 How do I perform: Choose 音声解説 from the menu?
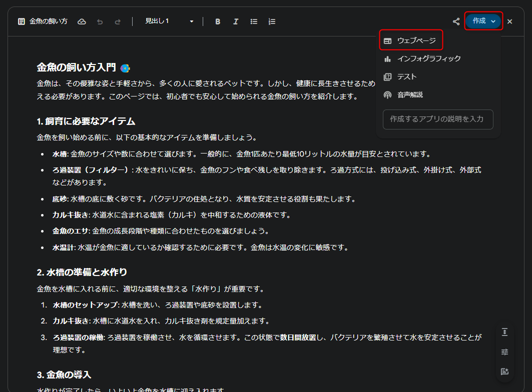(410, 94)
